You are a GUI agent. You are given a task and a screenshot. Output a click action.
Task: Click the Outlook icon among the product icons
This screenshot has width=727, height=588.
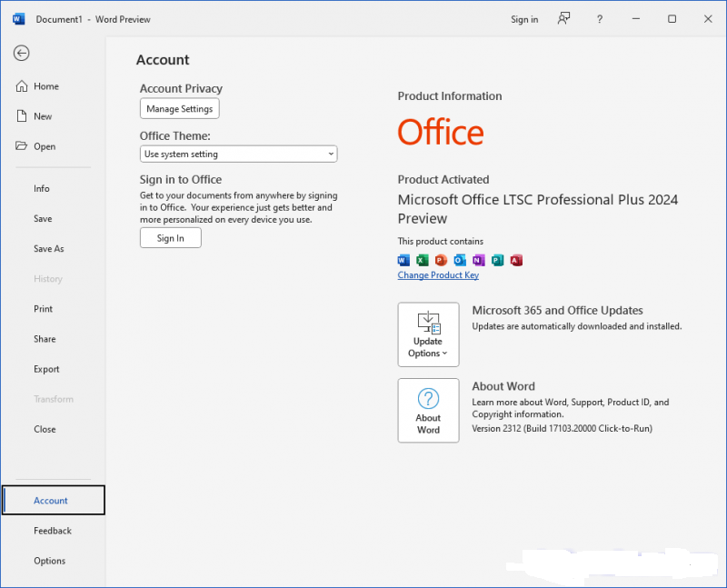(460, 260)
